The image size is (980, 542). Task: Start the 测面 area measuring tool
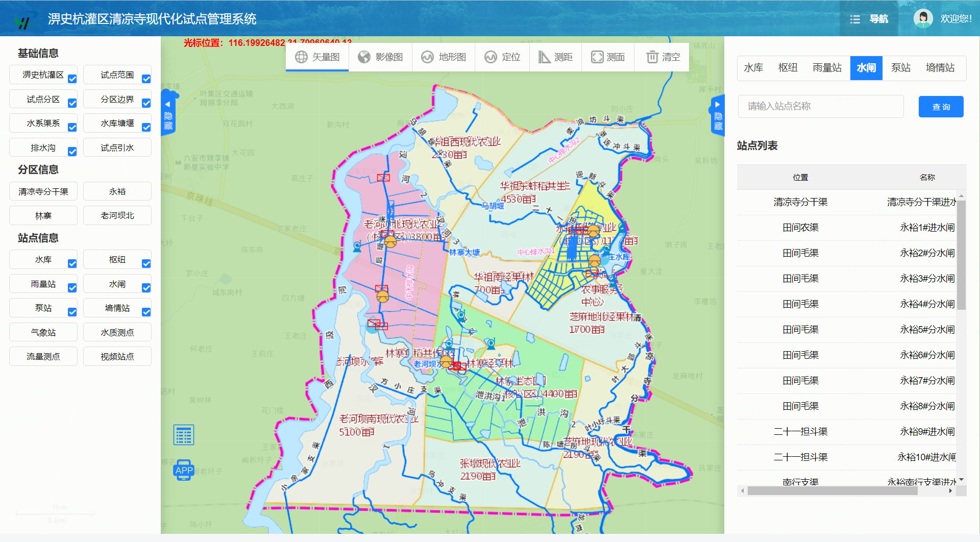608,57
